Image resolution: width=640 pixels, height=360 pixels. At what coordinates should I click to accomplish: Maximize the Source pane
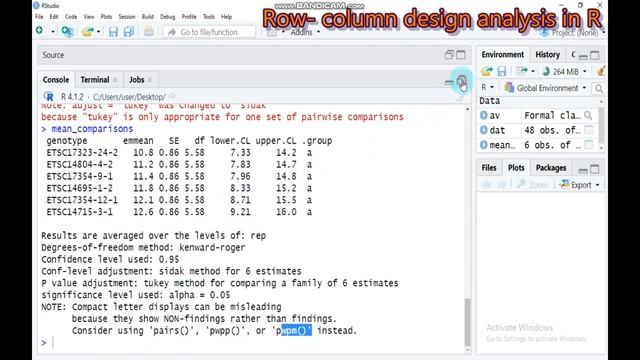click(x=461, y=55)
